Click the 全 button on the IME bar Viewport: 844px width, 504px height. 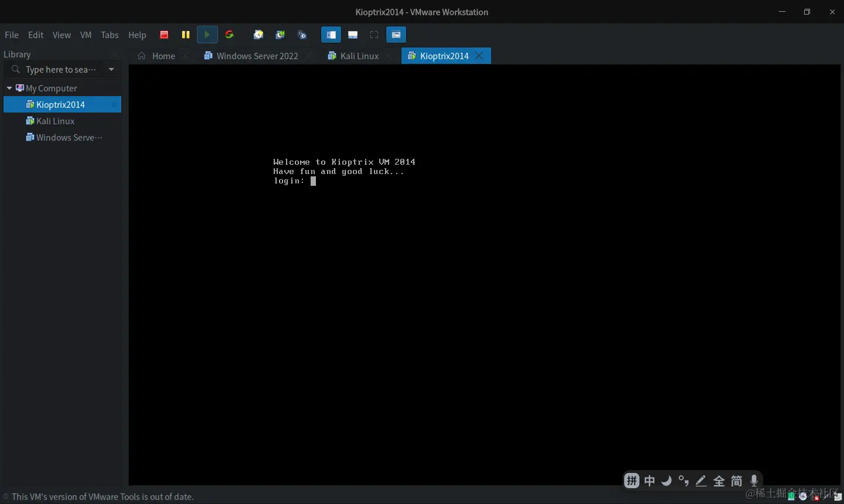719,481
